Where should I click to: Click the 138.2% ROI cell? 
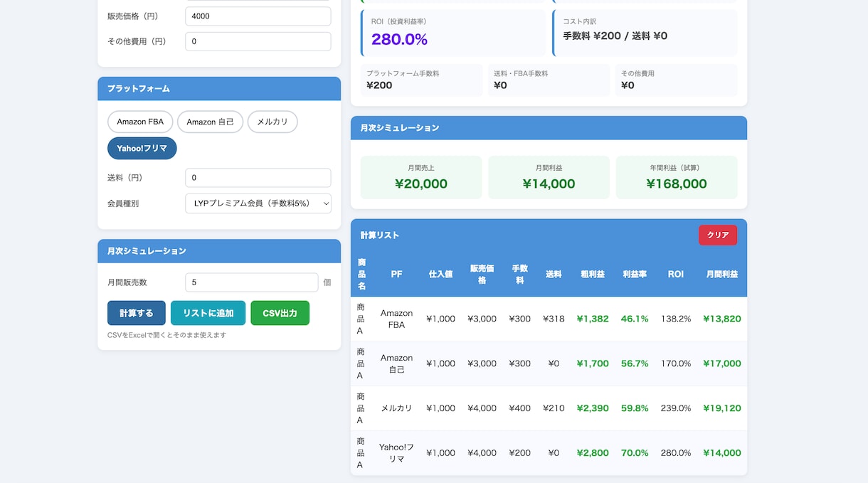coord(676,319)
